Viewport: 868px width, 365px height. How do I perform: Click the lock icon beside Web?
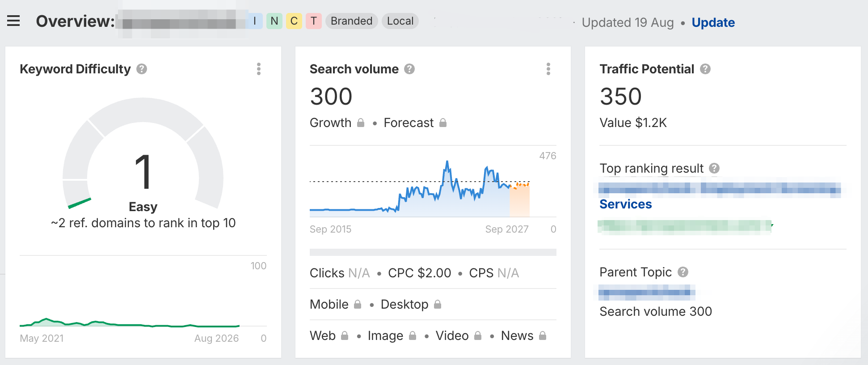(x=345, y=335)
